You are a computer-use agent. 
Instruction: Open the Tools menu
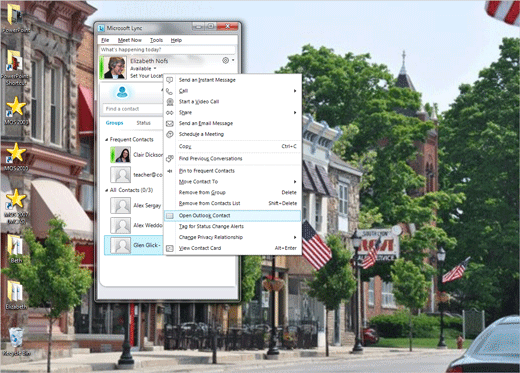pyautogui.click(x=156, y=40)
